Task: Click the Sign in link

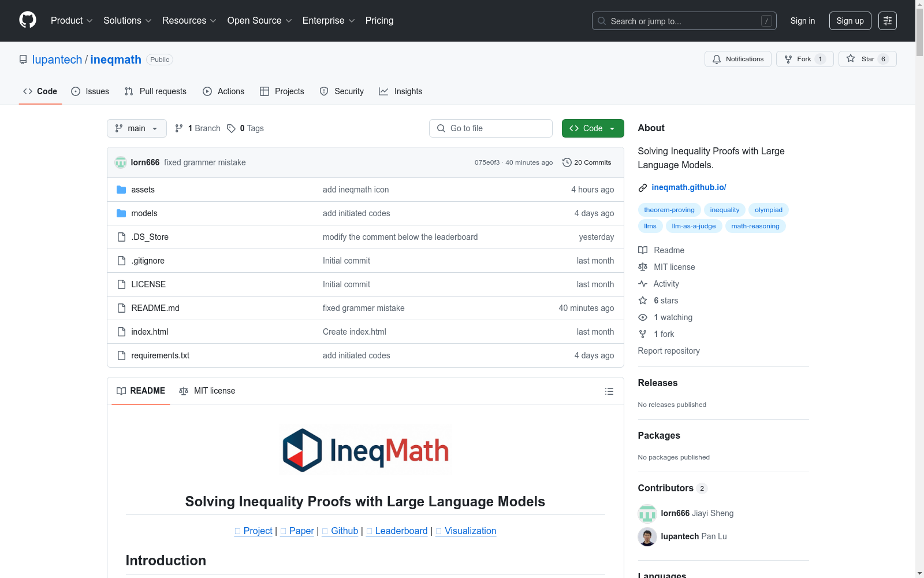Action: (x=803, y=21)
